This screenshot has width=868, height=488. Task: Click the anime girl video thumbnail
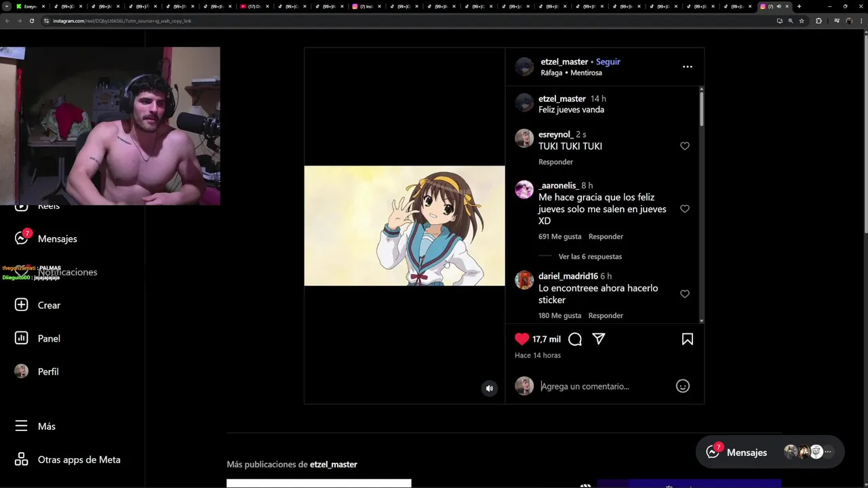[x=404, y=226]
